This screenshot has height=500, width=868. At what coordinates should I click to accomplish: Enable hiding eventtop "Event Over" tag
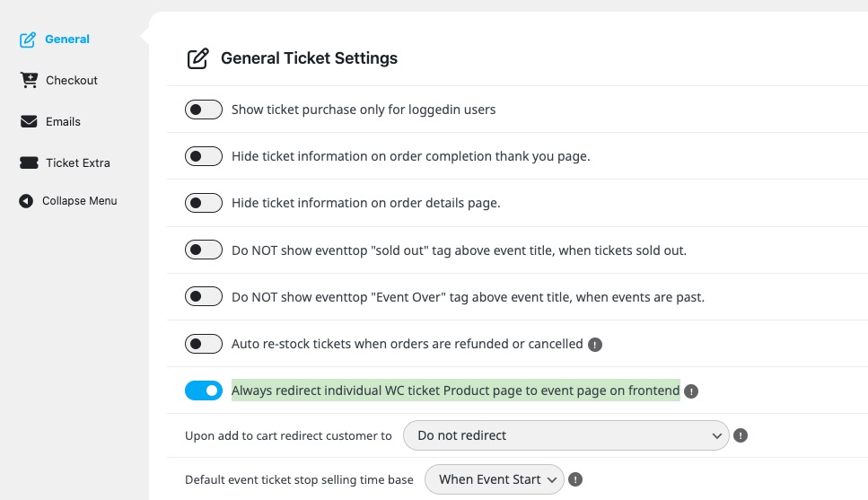tap(204, 297)
